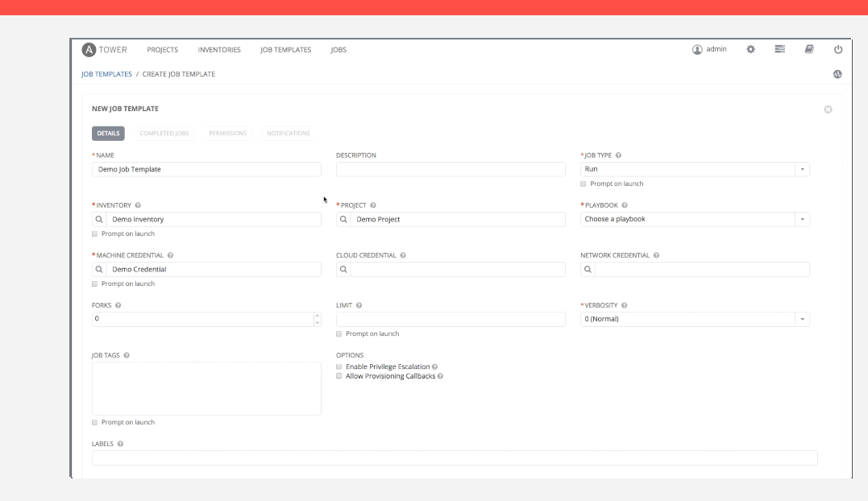Viewport: 868px width, 501px height.
Task: Check Enable Privilege Escalation option
Action: (338, 366)
